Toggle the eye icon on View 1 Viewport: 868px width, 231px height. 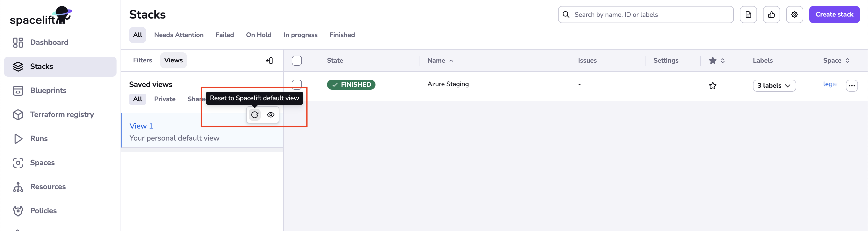tap(270, 115)
